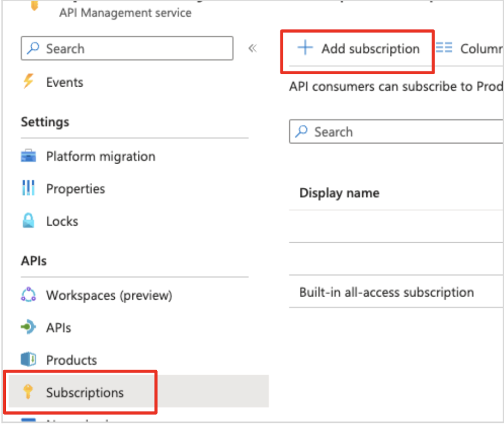Viewport: 504px width, 424px height.
Task: Open the Locks settings menu label
Action: coord(62,221)
